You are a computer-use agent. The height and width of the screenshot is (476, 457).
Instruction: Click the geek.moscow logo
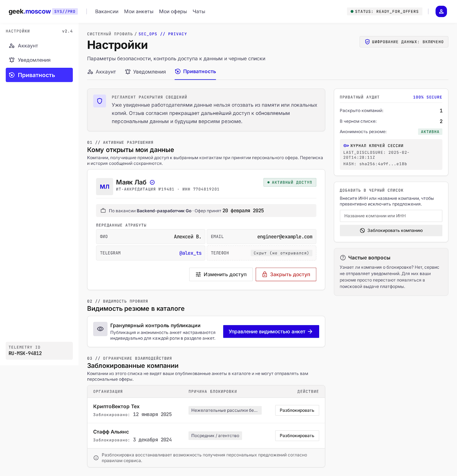pyautogui.click(x=29, y=11)
